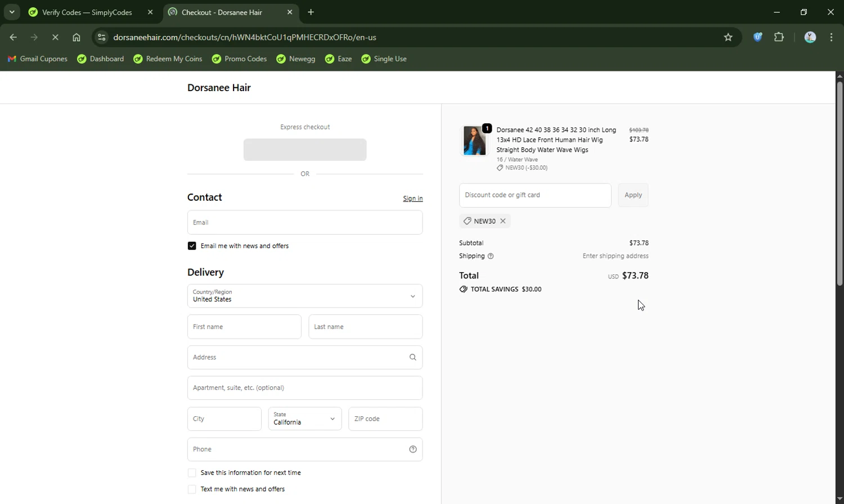The image size is (844, 504).
Task: Close the Verify Codes — SimplyCodes tab
Action: tap(150, 12)
